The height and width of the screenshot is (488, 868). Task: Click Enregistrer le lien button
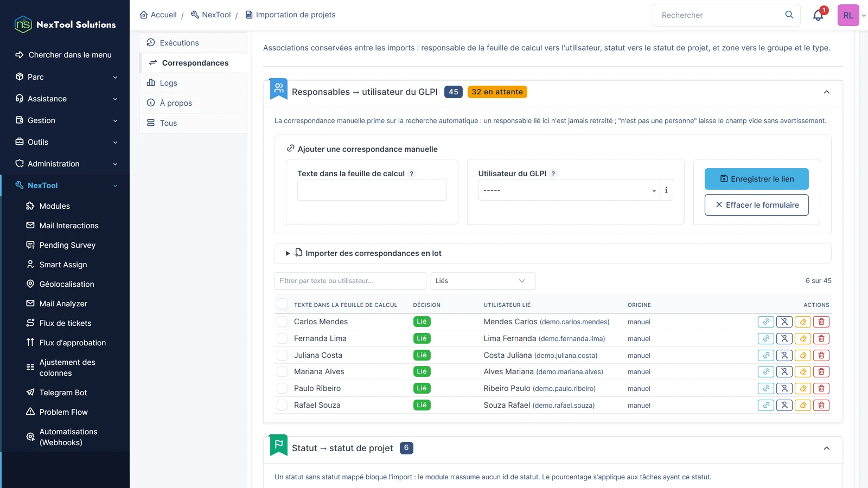click(756, 179)
